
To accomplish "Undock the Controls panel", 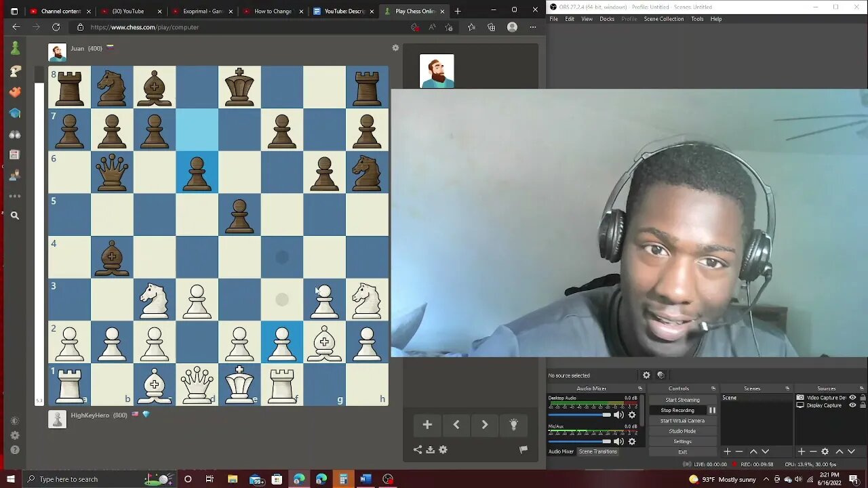I will pyautogui.click(x=713, y=388).
